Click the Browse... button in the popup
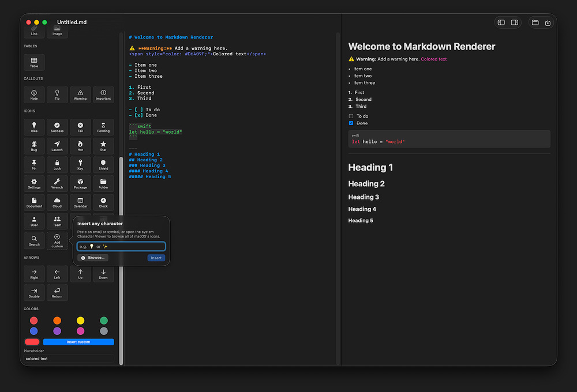This screenshot has width=577, height=392. [x=93, y=258]
